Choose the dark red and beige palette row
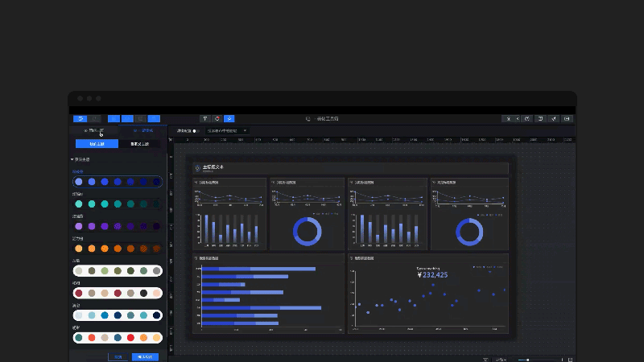Viewport: 644px width, 362px height. click(x=118, y=293)
